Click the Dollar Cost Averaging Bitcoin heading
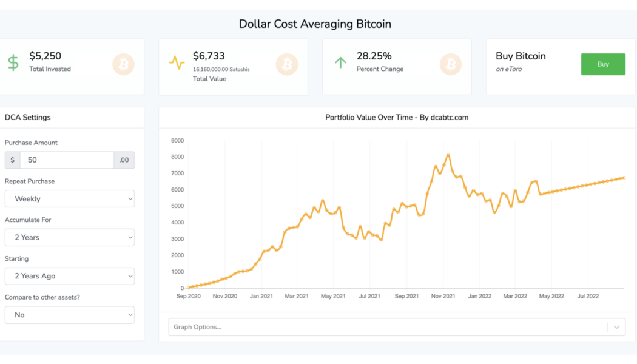 point(315,24)
